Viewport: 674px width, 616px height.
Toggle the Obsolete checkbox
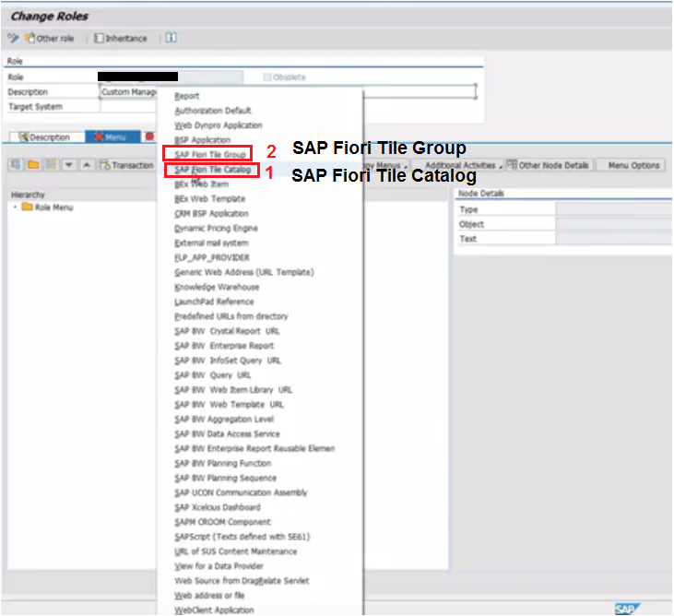pyautogui.click(x=267, y=77)
